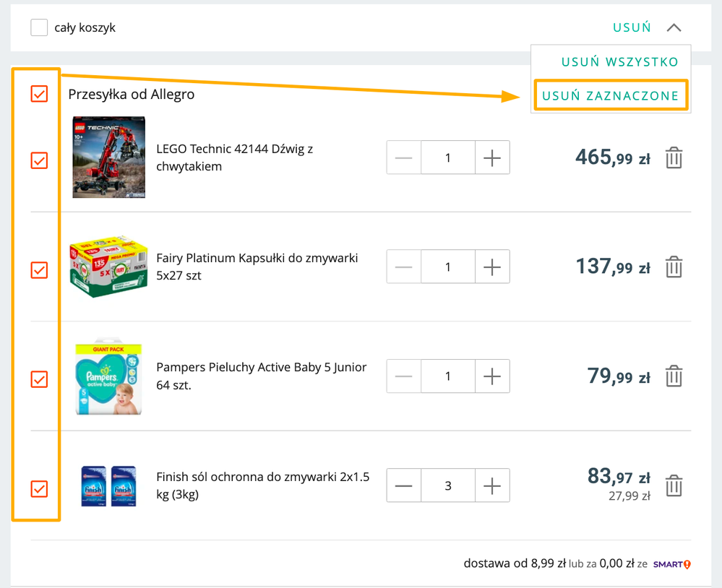Viewport: 722px width, 588px height.
Task: Increase Pampers quantity with plus
Action: click(492, 376)
